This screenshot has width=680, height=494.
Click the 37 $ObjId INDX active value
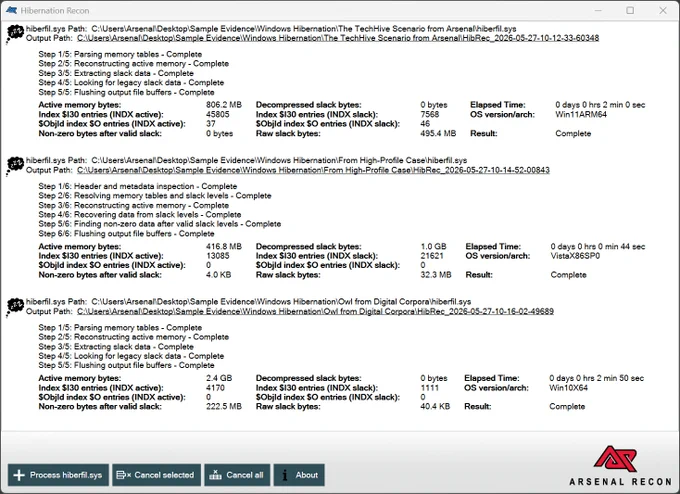point(211,124)
